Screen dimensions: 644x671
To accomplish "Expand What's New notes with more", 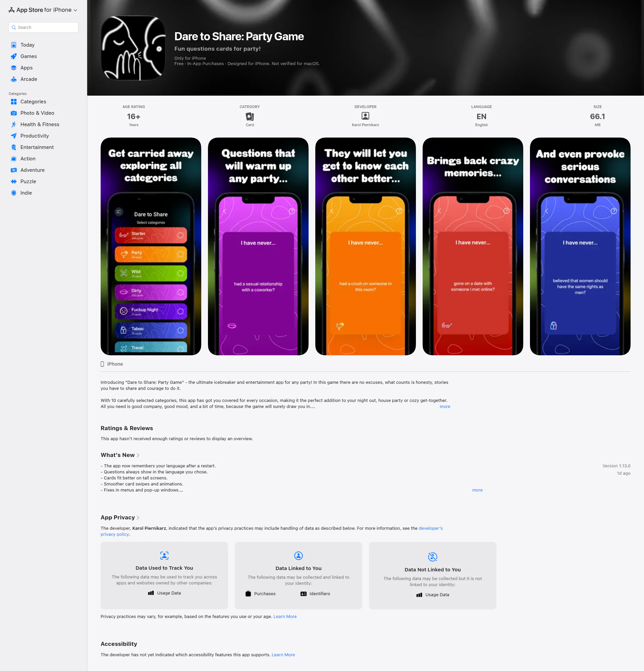I will (477, 490).
